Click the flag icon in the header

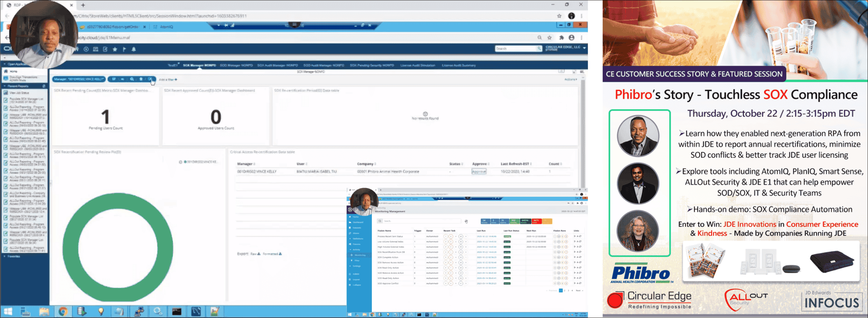(x=124, y=49)
